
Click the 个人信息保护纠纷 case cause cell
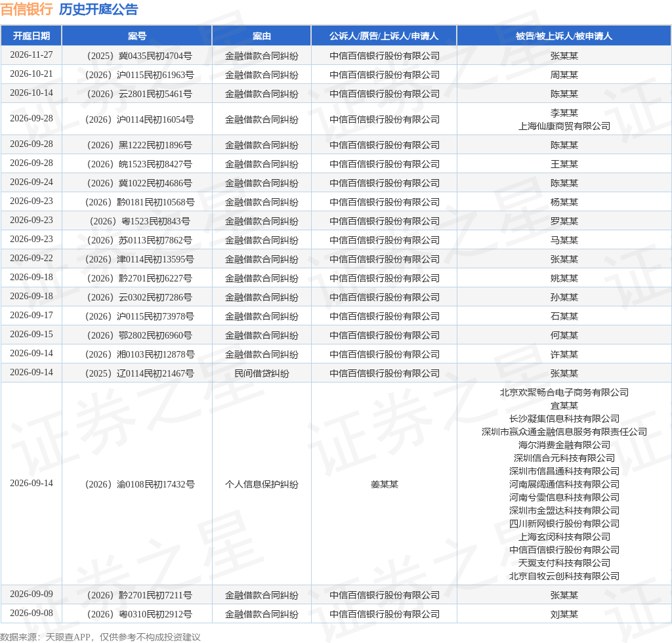point(261,484)
